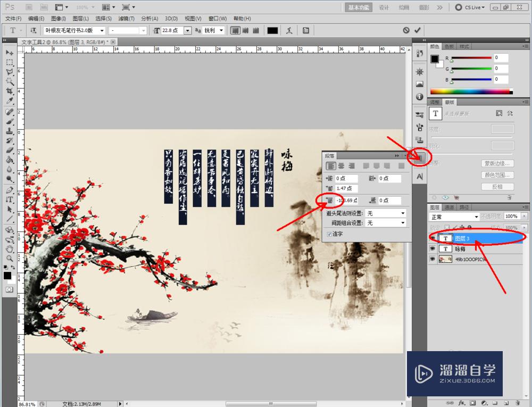Image resolution: width=532 pixels, height=407 pixels.
Task: Select the Vertical Type tool
Action: (10, 200)
